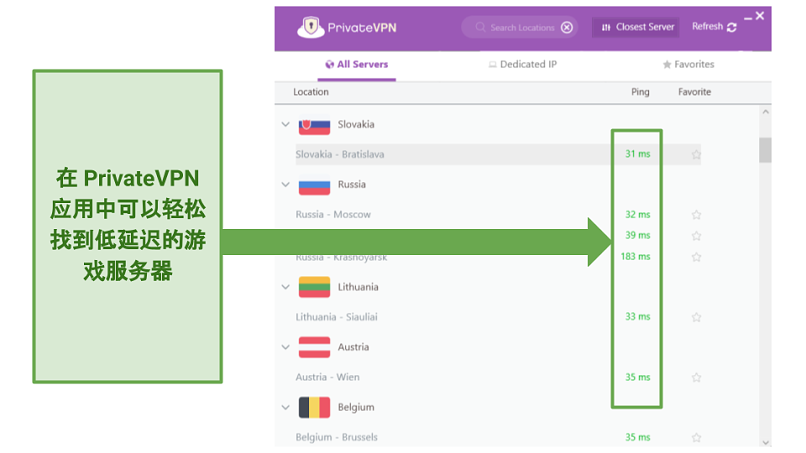Screen dimensions: 806x453
Task: Click the Slovakia country name
Action: [356, 124]
